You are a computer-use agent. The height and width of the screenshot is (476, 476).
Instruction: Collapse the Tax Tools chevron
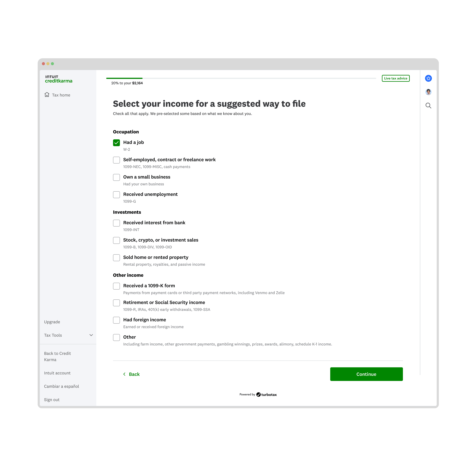(x=91, y=335)
